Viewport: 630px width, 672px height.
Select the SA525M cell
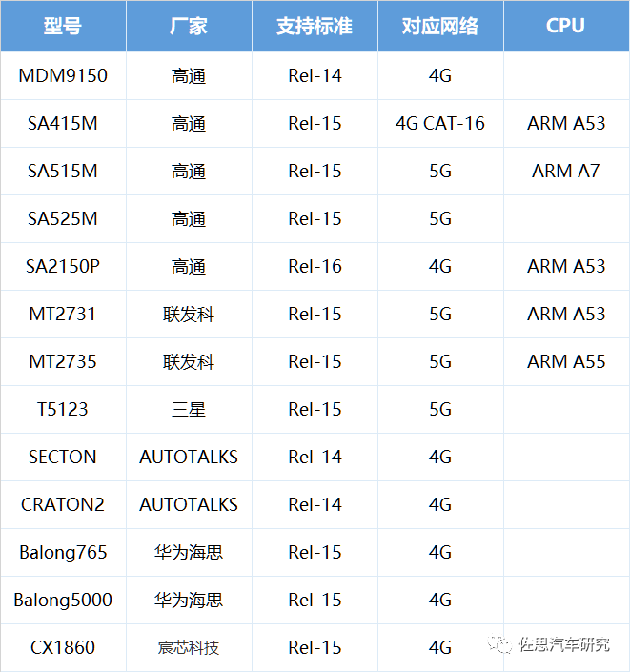63,218
